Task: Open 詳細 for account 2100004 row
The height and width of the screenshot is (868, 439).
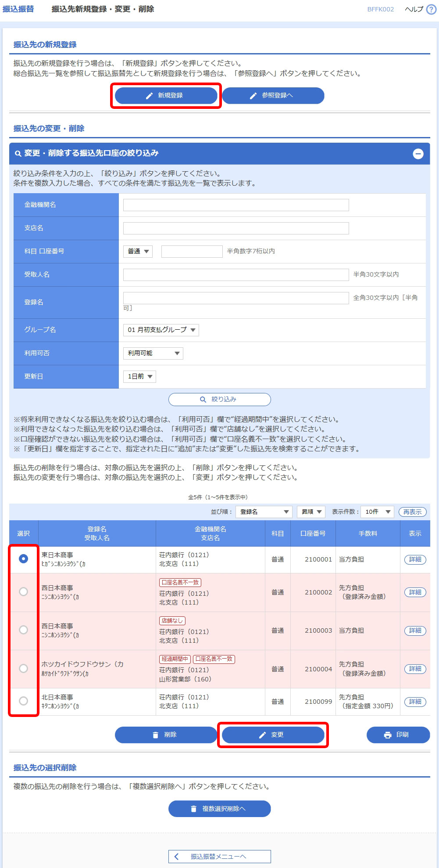Action: (415, 669)
